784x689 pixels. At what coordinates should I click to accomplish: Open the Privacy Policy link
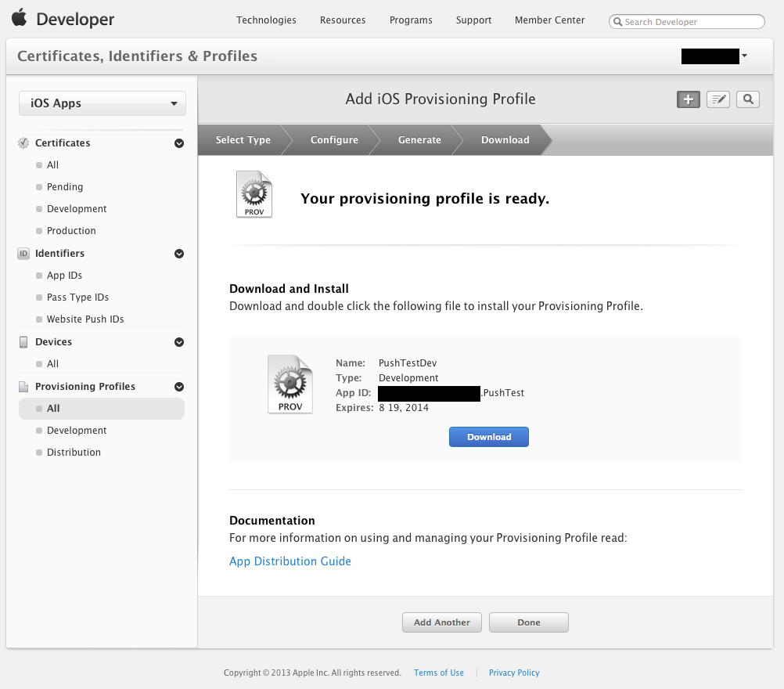pos(514,673)
